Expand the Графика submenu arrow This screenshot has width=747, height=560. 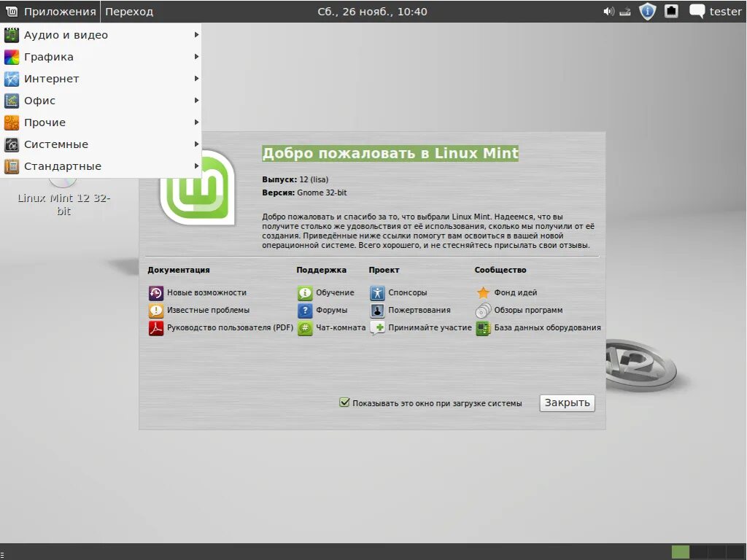[x=196, y=57]
